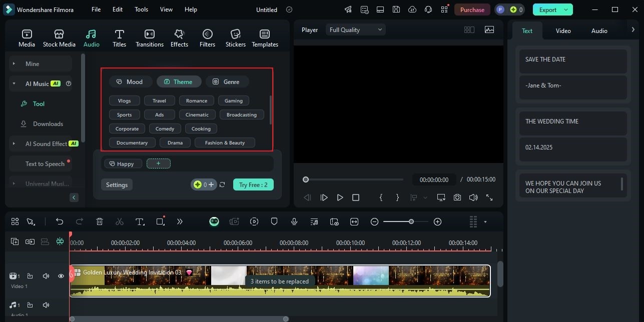Viewport: 644px width, 322px height.
Task: Delete selected clip with trash icon
Action: pos(100,221)
